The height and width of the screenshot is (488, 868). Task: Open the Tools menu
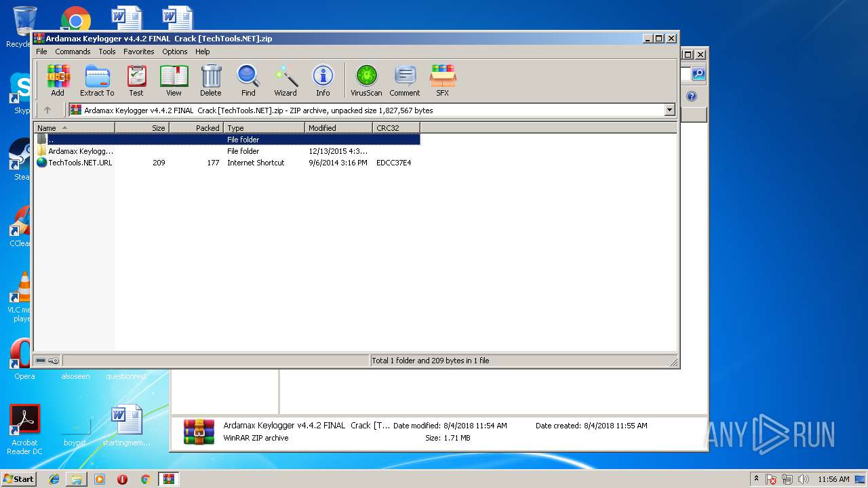(x=107, y=52)
